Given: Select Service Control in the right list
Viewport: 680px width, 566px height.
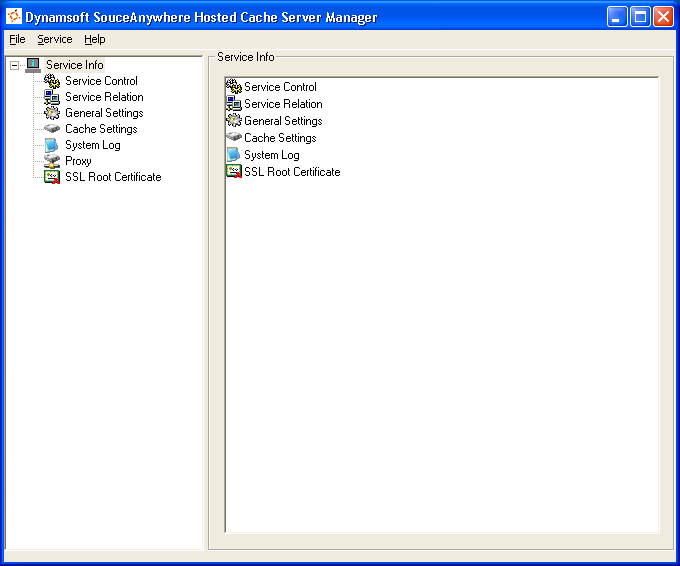Looking at the screenshot, I should [x=280, y=87].
